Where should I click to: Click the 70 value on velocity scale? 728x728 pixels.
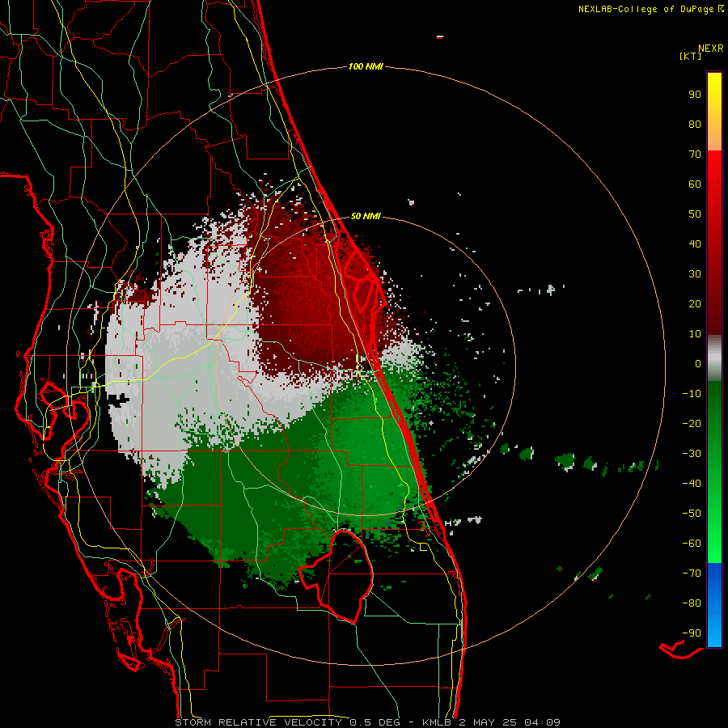click(x=695, y=154)
